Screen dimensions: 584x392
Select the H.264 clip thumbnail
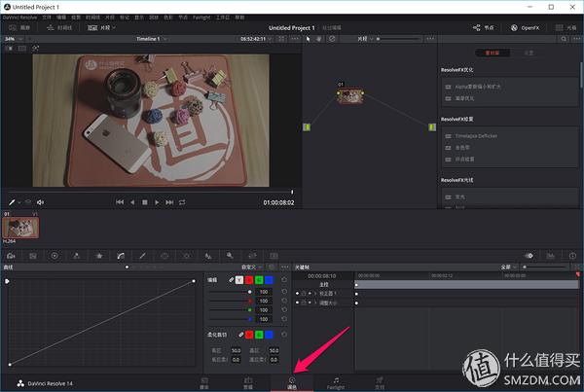[x=18, y=226]
